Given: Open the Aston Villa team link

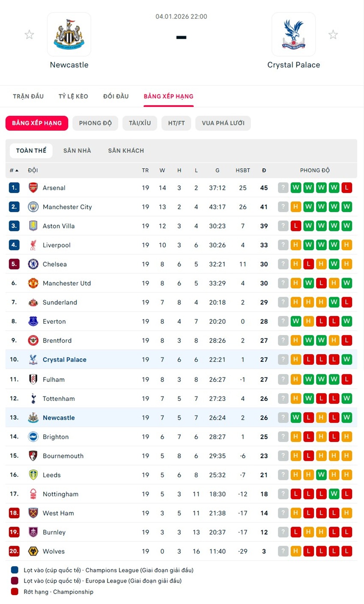Looking at the screenshot, I should 59,226.
